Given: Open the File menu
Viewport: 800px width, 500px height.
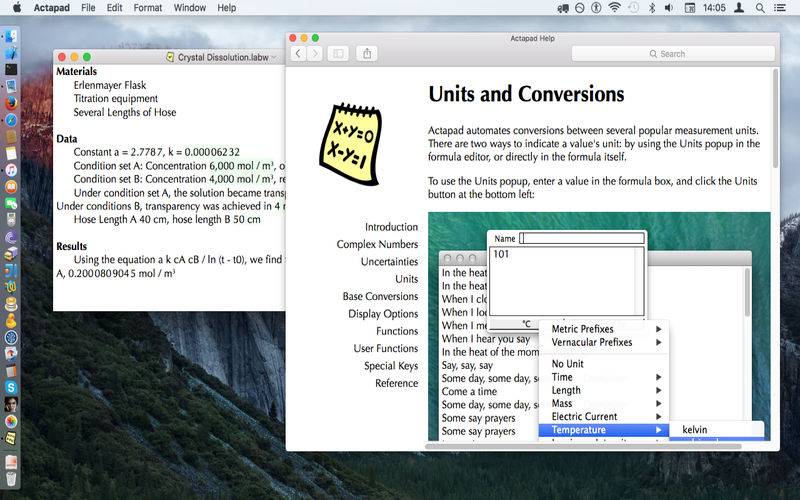Looking at the screenshot, I should 88,8.
